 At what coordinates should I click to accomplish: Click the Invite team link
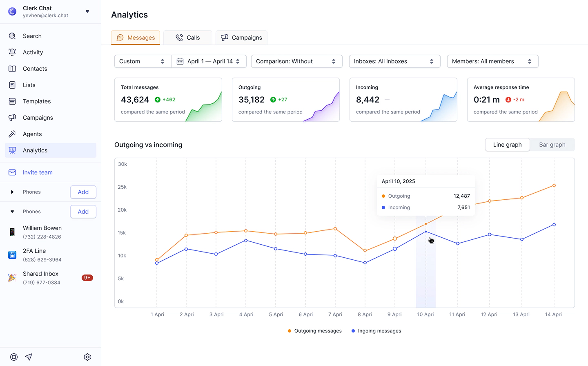click(x=38, y=172)
